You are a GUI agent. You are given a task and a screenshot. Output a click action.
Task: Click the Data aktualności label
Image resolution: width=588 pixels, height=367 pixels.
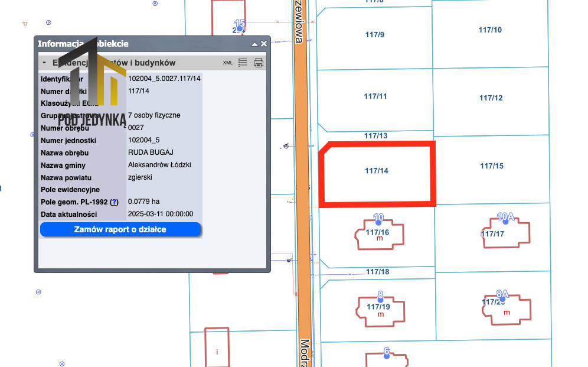pyautogui.click(x=68, y=215)
